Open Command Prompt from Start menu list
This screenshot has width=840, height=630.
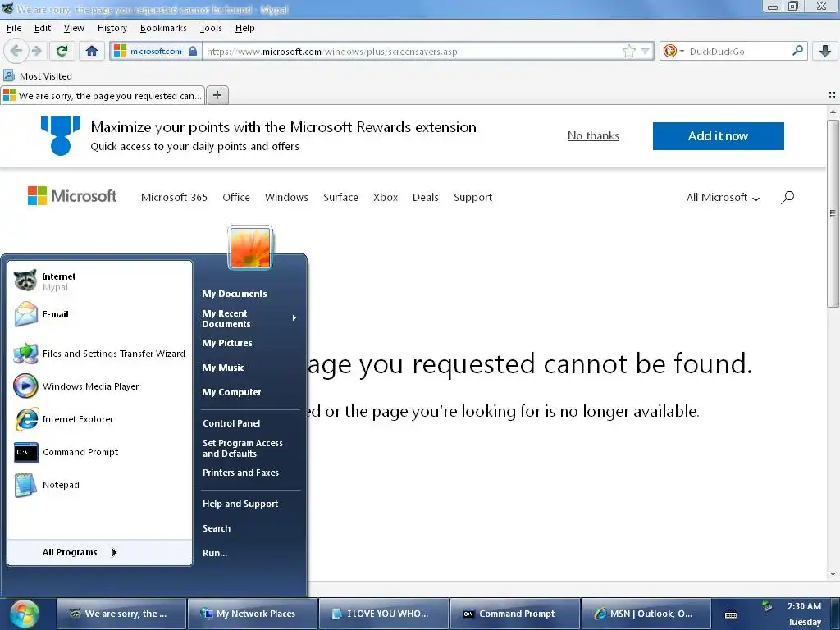[99, 452]
